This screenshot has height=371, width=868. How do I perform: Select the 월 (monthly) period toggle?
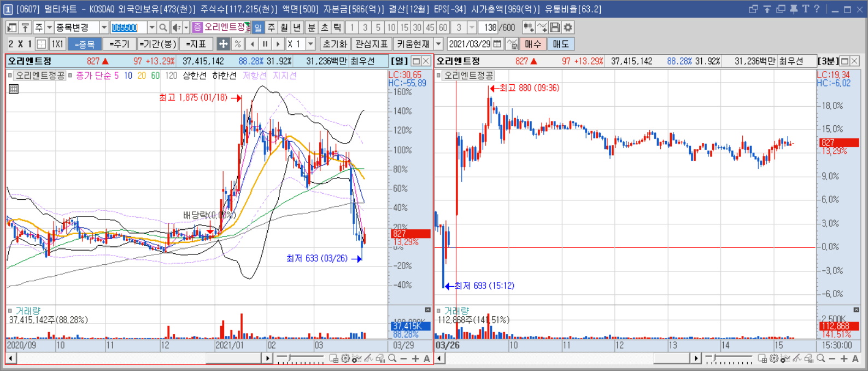click(x=284, y=27)
